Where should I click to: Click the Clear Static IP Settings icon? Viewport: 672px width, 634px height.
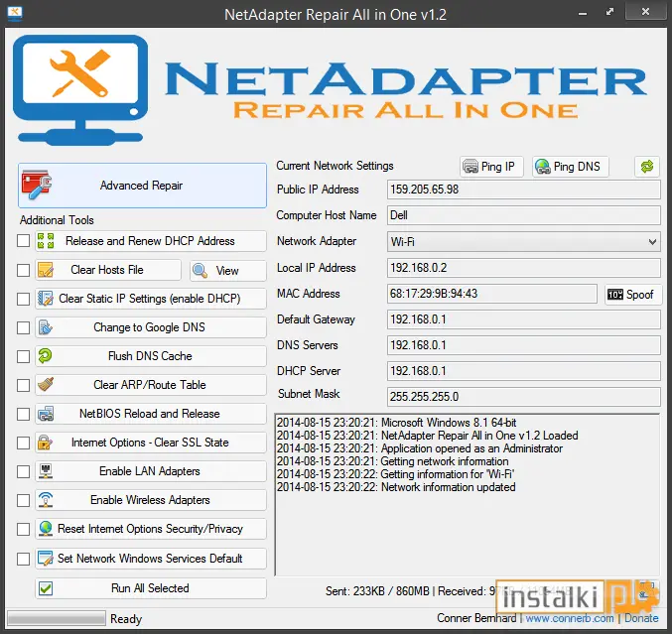point(46,299)
